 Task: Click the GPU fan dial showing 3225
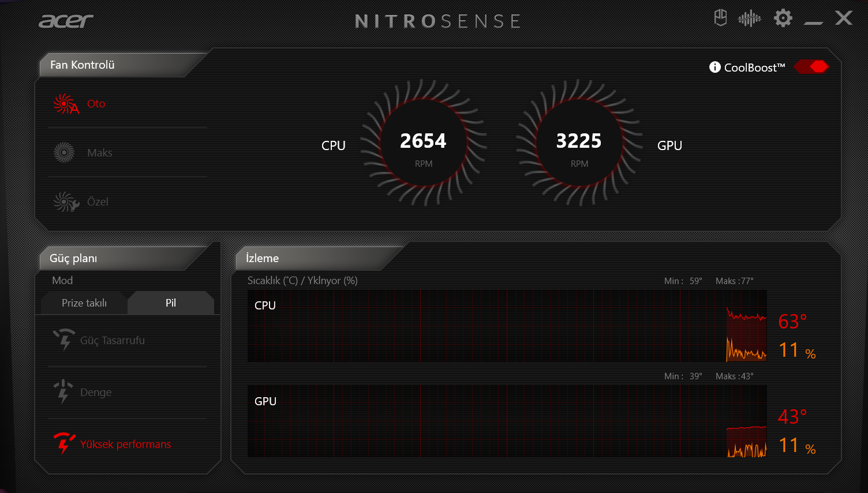579,143
